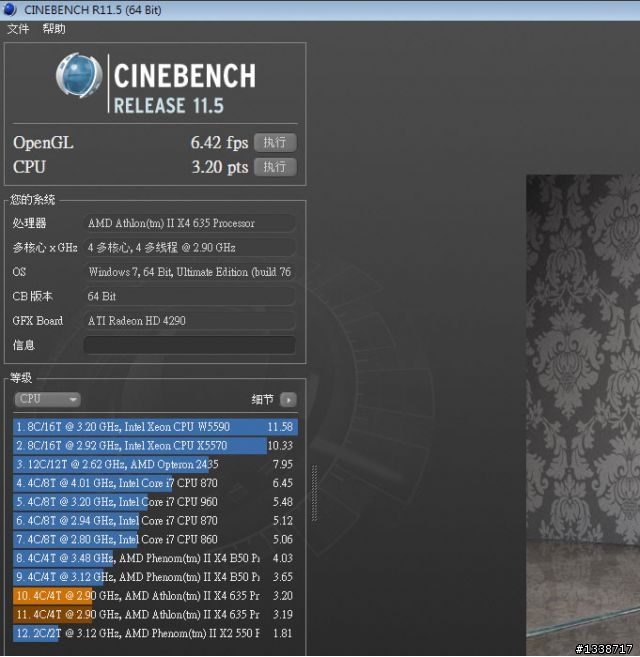Select ranking row 2 Intel Xeon CPU X5570
The width and height of the screenshot is (640, 657).
[x=155, y=445]
